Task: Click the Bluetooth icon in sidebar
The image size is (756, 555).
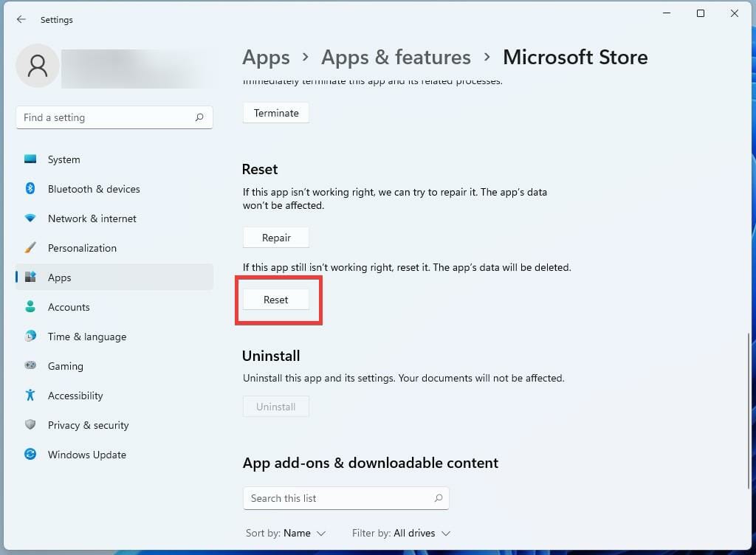Action: [x=30, y=188]
